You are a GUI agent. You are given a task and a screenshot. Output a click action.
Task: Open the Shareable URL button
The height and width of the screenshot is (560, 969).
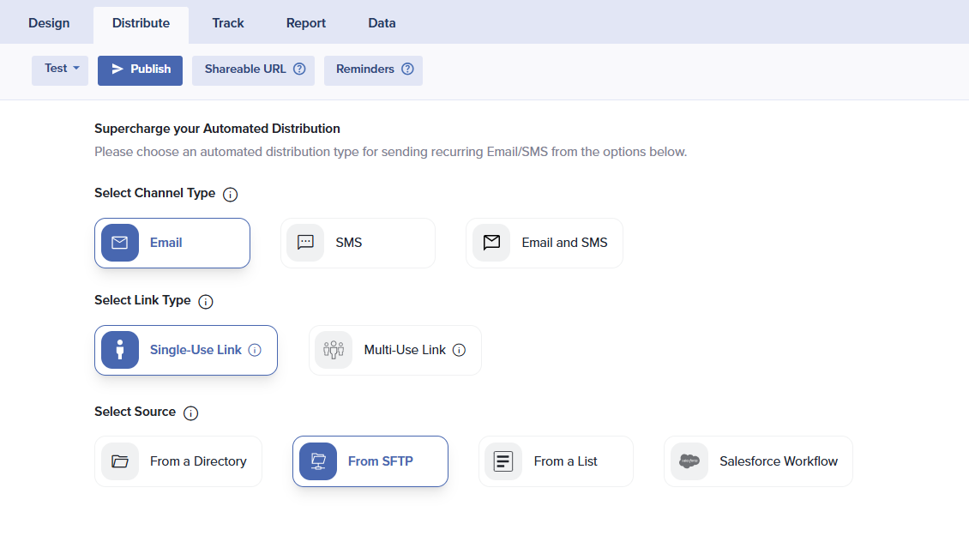pyautogui.click(x=245, y=69)
